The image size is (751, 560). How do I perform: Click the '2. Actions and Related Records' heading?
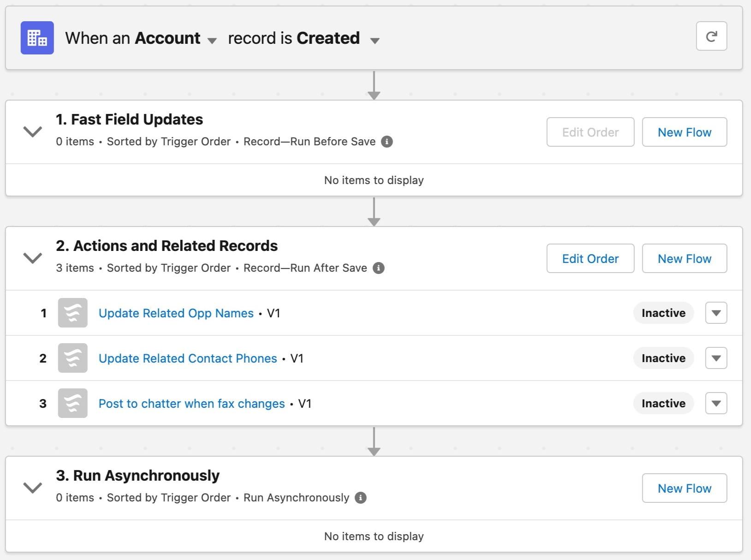click(x=167, y=246)
